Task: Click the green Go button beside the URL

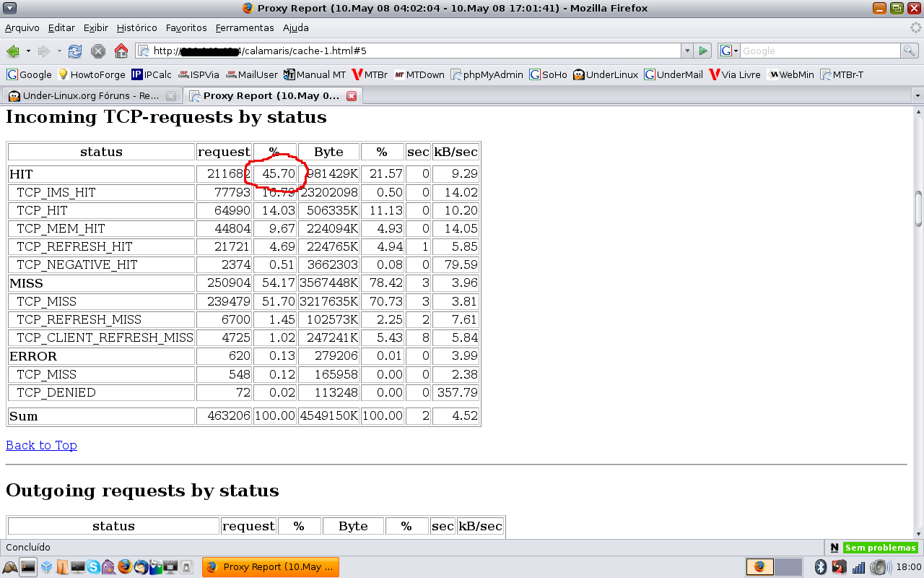Action: point(703,51)
